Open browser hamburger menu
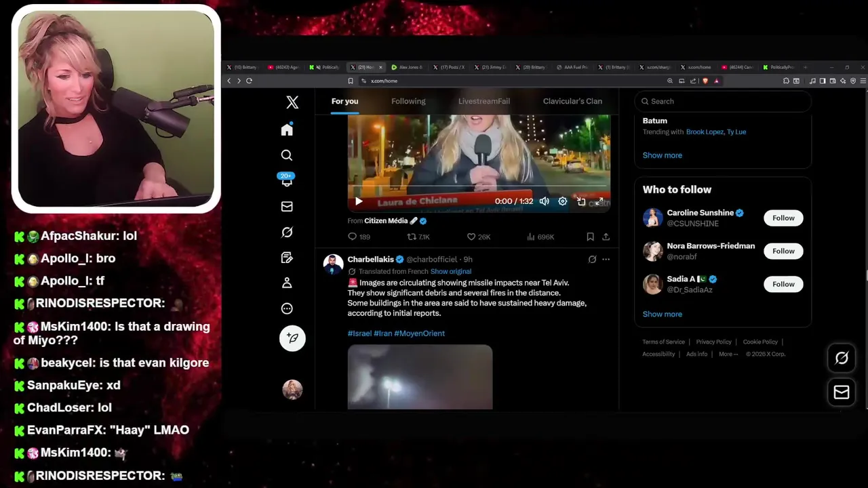The width and height of the screenshot is (868, 488). click(x=863, y=81)
